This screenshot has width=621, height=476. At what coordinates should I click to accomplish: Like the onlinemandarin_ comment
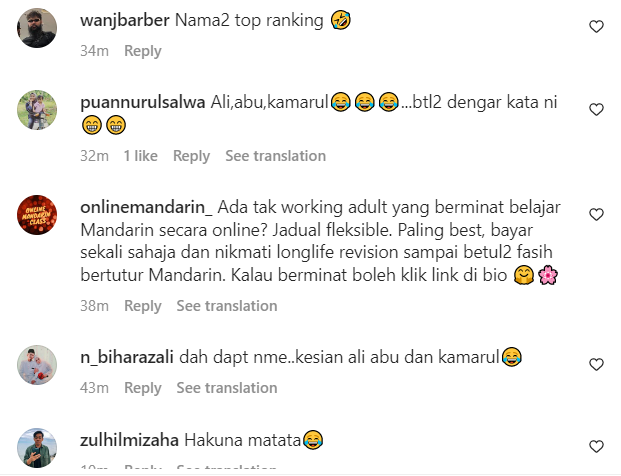pyautogui.click(x=596, y=214)
